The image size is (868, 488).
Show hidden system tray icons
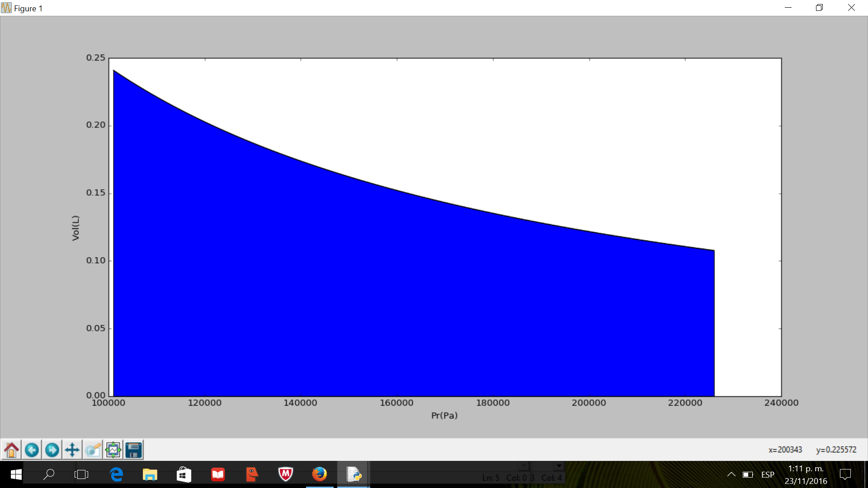(x=731, y=474)
